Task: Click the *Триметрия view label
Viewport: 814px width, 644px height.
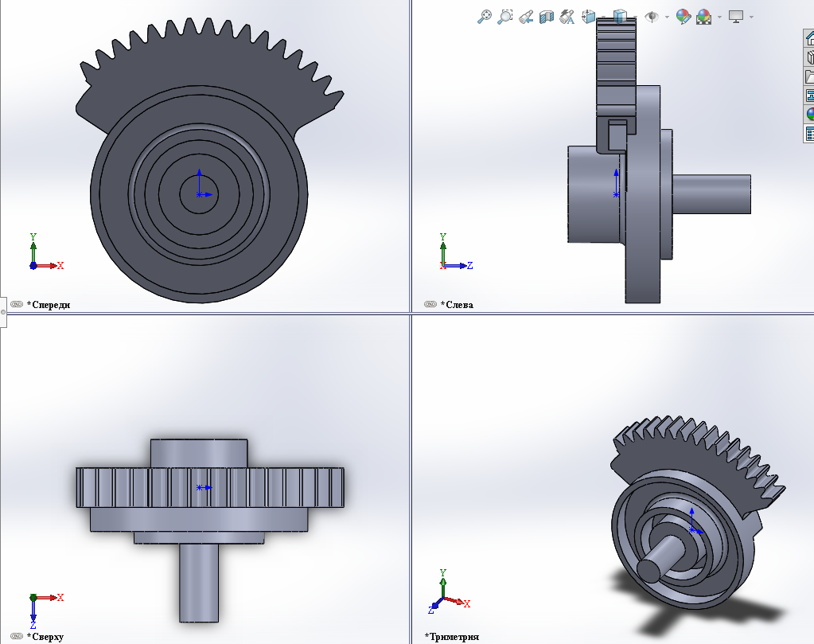Action: [452, 637]
